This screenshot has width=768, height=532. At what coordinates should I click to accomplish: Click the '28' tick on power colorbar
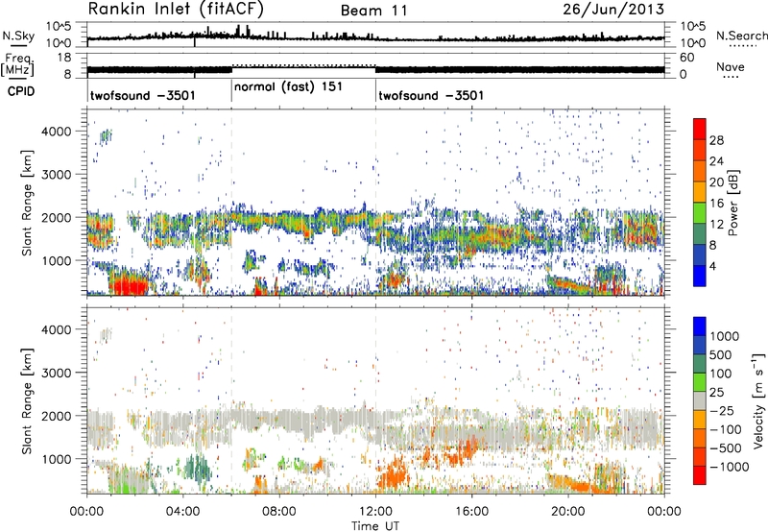pos(716,140)
